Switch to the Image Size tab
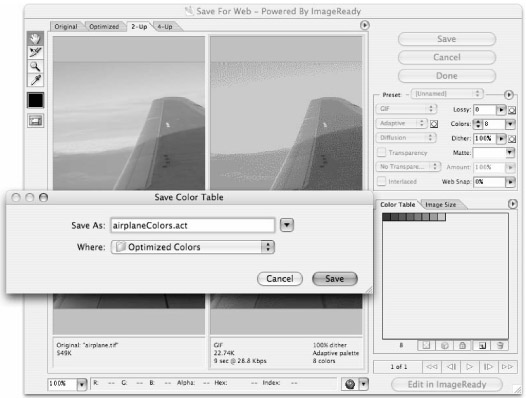Screen dimensions: 526x398 point(440,204)
